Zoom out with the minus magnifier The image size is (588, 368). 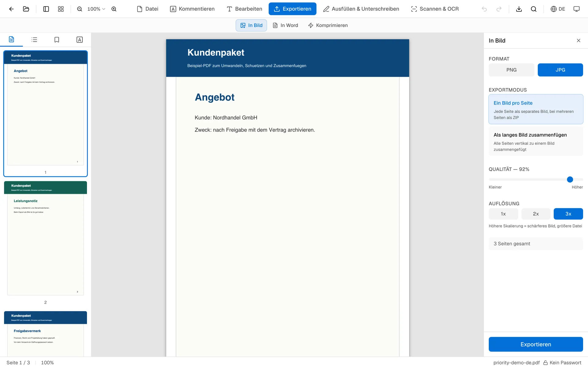80,9
